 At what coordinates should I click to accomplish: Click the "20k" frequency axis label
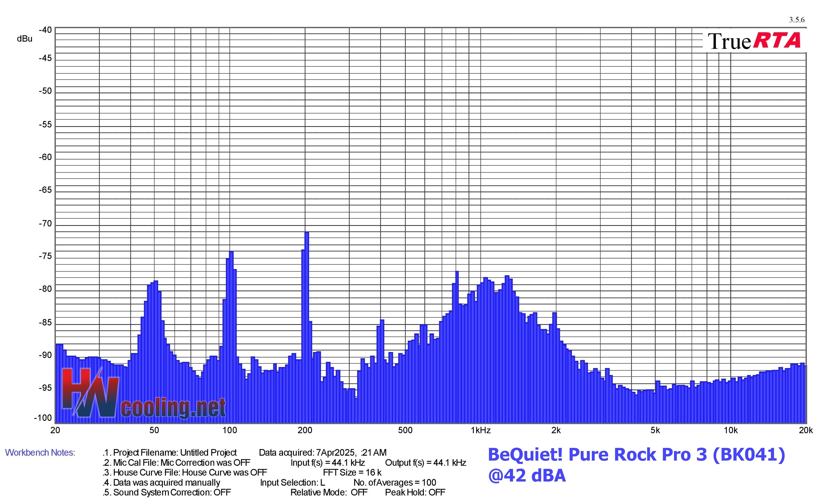(x=806, y=430)
